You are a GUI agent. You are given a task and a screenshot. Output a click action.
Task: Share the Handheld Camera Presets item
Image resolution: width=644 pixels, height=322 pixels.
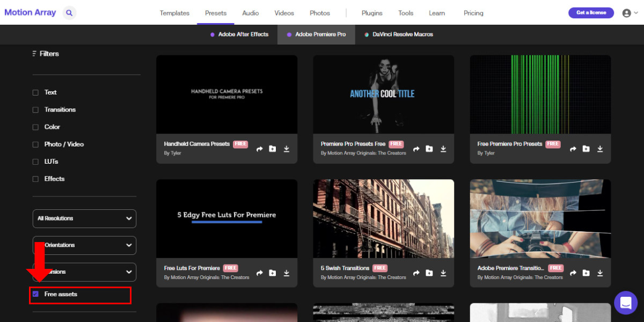[x=259, y=149]
